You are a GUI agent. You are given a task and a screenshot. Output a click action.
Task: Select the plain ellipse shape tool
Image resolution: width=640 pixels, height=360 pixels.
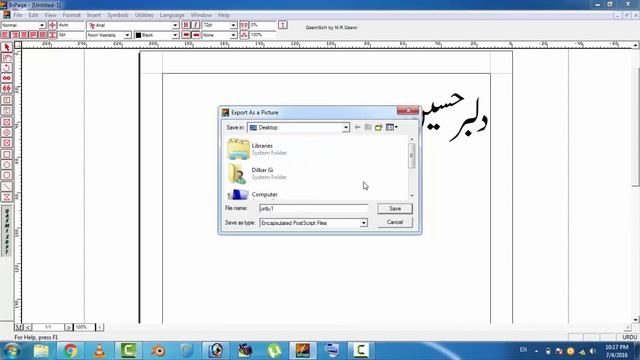point(7,165)
